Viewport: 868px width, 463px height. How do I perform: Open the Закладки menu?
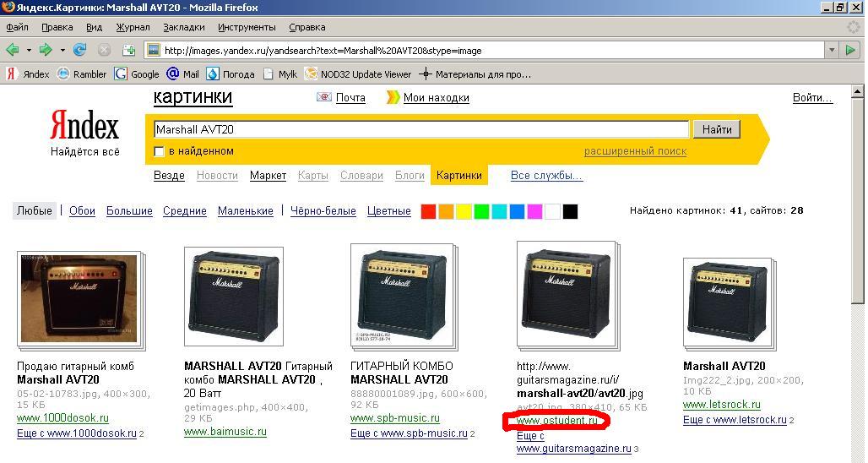point(184,27)
